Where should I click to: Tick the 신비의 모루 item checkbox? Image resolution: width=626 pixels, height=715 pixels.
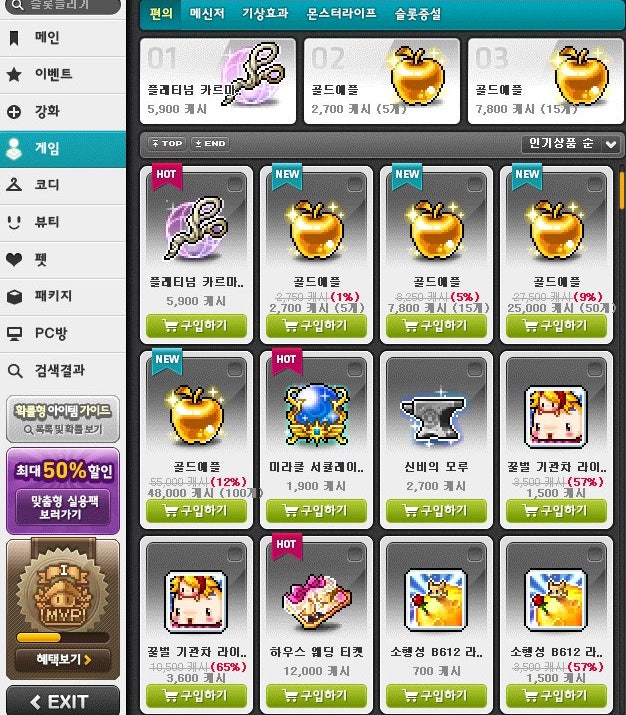click(475, 370)
